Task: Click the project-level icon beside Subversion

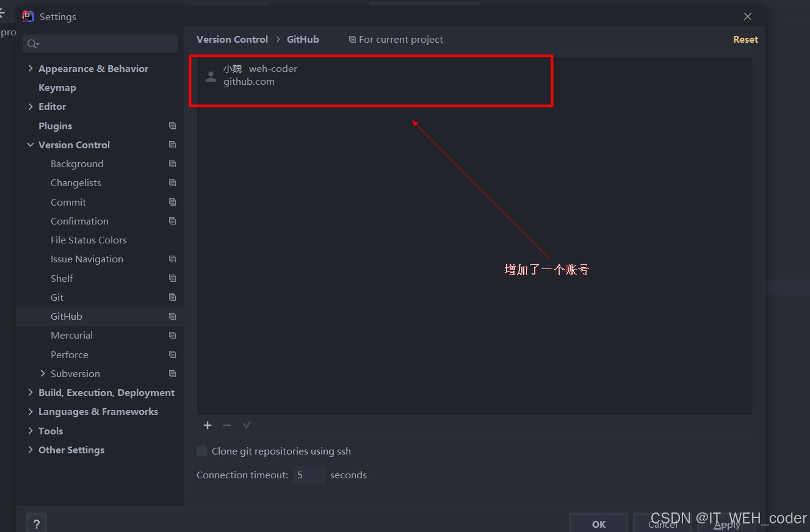Action: [173, 373]
